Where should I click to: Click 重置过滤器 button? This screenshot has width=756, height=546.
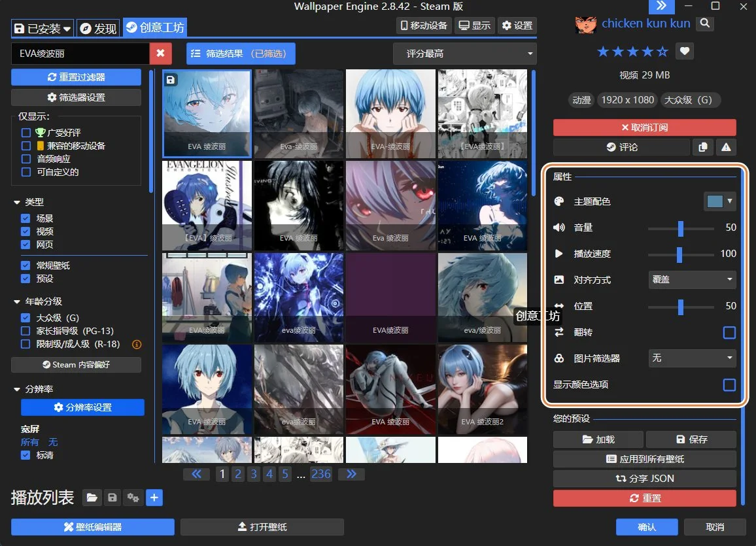pyautogui.click(x=76, y=77)
